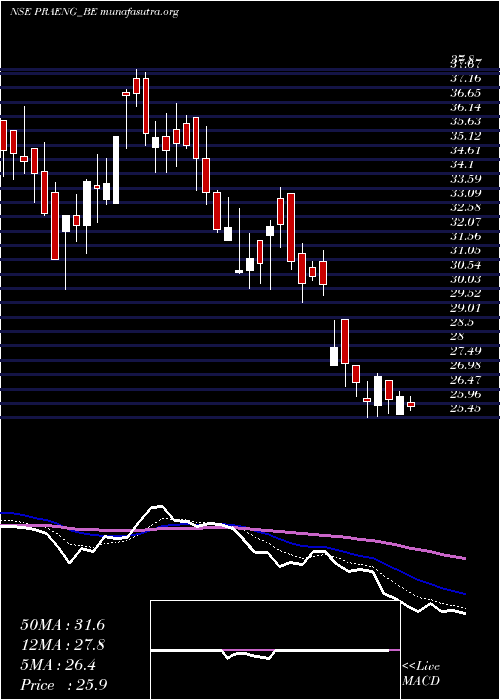The height and width of the screenshot is (700, 500).
Task: Click the 31.56 price label
Action: [x=465, y=236]
